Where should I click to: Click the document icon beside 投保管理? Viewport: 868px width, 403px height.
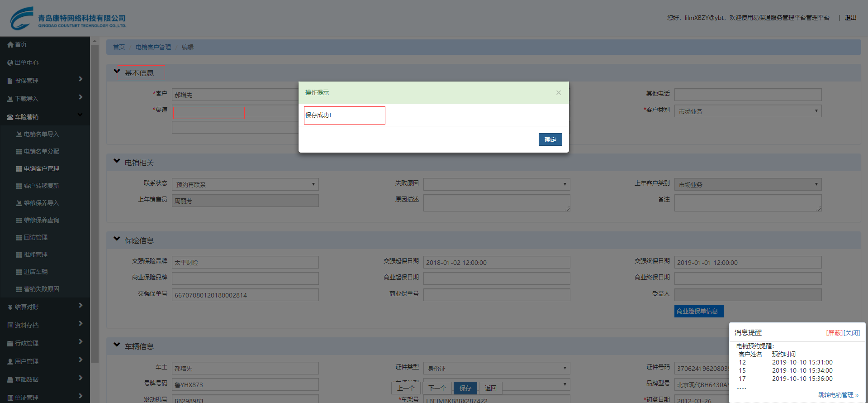click(x=10, y=81)
